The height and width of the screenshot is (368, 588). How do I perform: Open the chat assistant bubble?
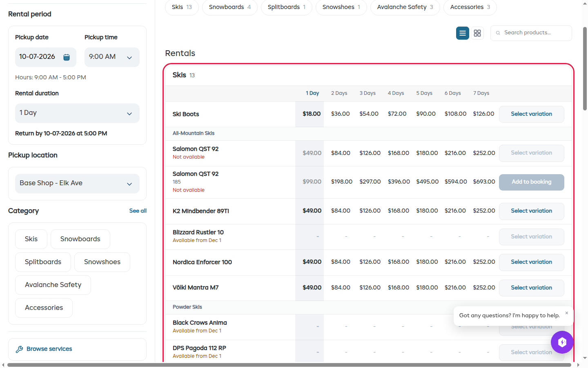[x=562, y=342]
